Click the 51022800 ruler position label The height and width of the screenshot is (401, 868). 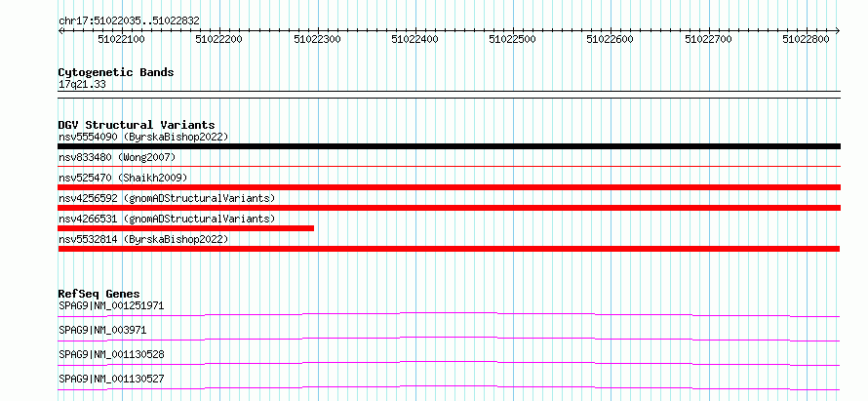(807, 39)
